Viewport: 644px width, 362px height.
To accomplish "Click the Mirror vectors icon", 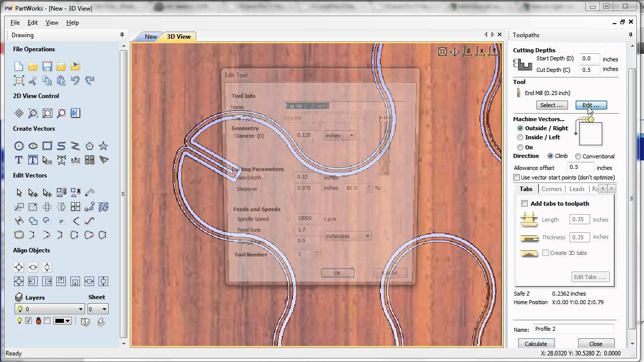I will click(61, 207).
